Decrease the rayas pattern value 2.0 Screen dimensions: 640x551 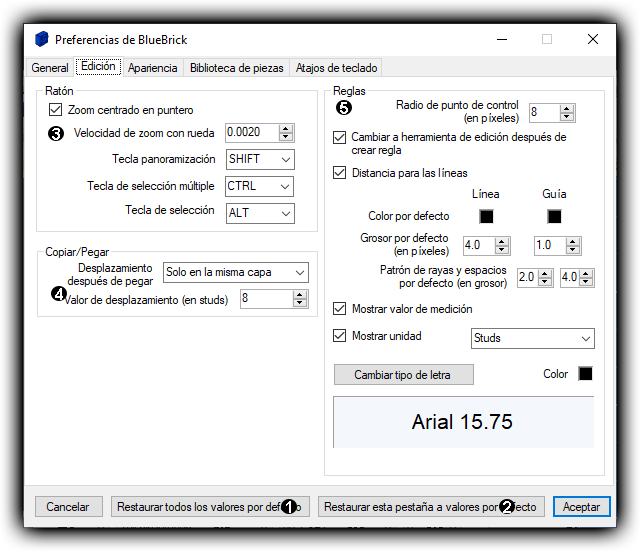tap(545, 282)
